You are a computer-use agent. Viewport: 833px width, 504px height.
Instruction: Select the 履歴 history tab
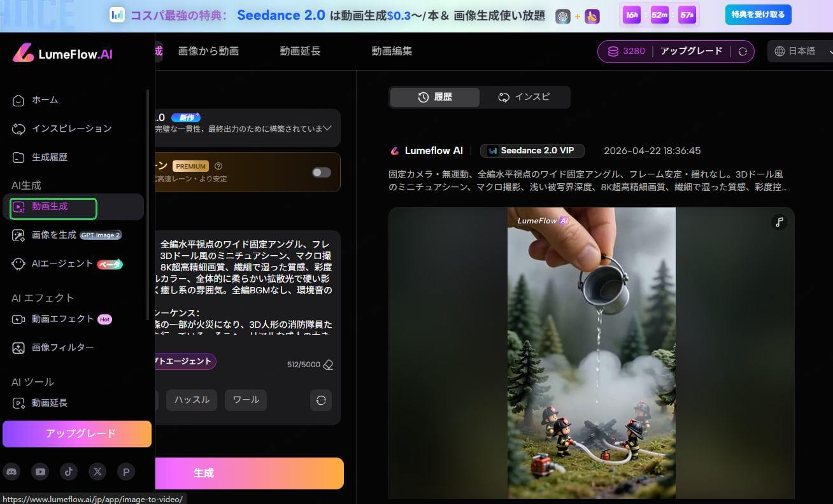coord(435,97)
